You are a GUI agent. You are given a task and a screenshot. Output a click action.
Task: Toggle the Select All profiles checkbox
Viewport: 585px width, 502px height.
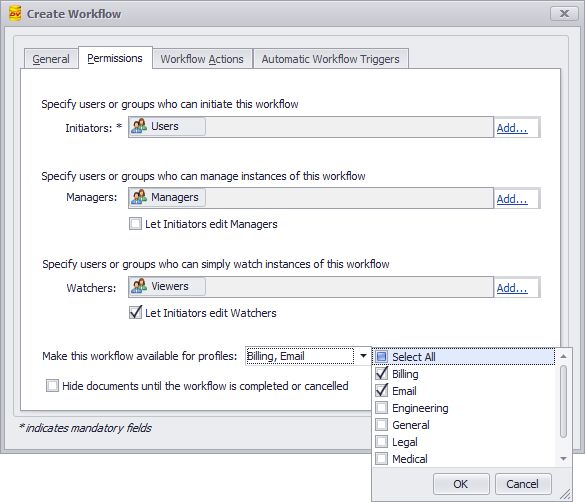pos(381,357)
